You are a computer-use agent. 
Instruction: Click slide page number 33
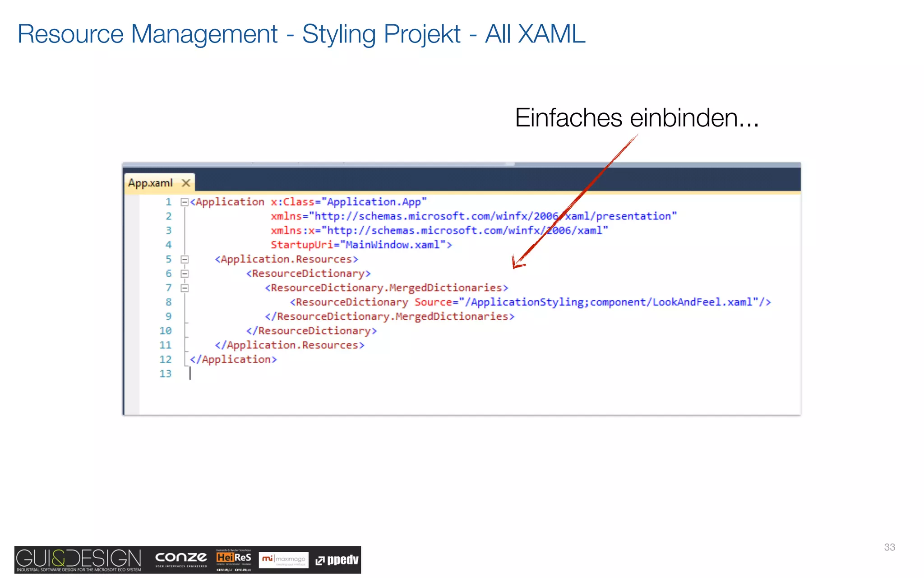click(x=889, y=547)
